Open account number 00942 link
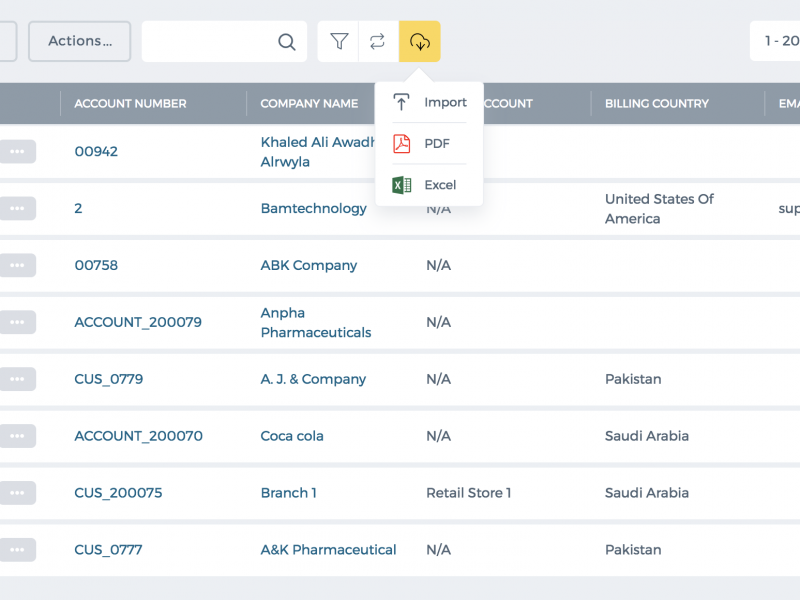The height and width of the screenshot is (600, 800). [x=96, y=152]
